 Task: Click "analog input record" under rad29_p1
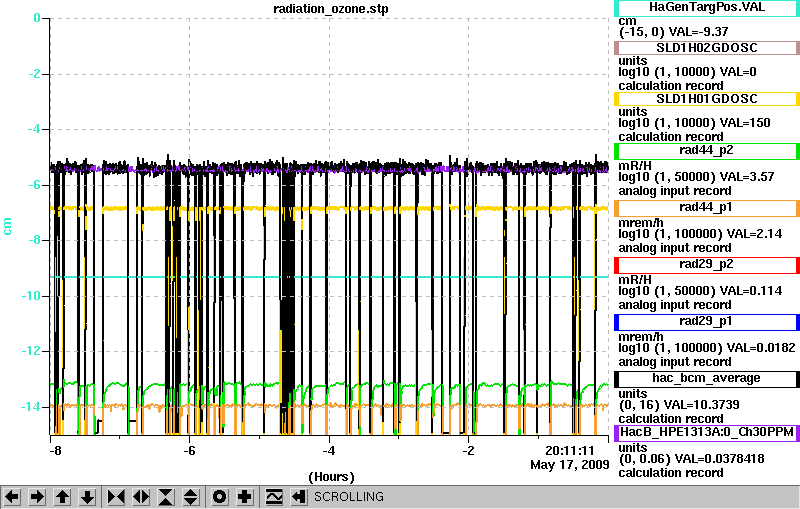(675, 362)
